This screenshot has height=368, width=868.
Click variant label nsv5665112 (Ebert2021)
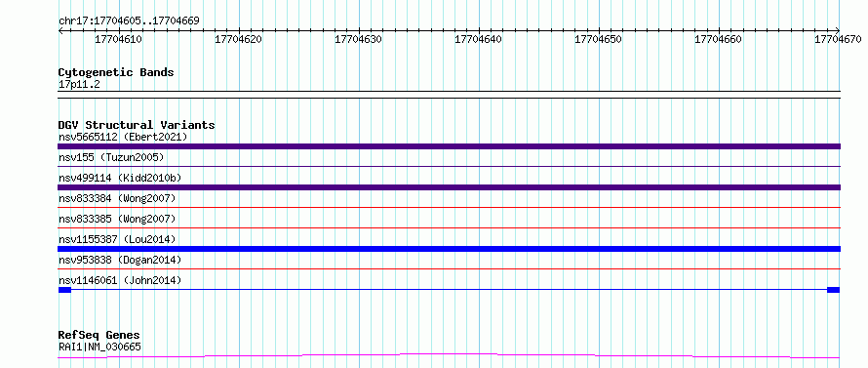click(x=123, y=137)
